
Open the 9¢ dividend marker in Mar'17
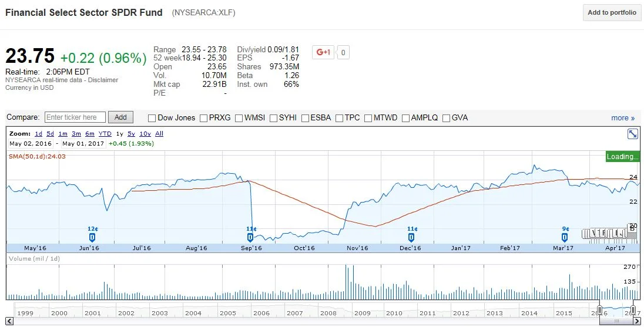pyautogui.click(x=565, y=237)
